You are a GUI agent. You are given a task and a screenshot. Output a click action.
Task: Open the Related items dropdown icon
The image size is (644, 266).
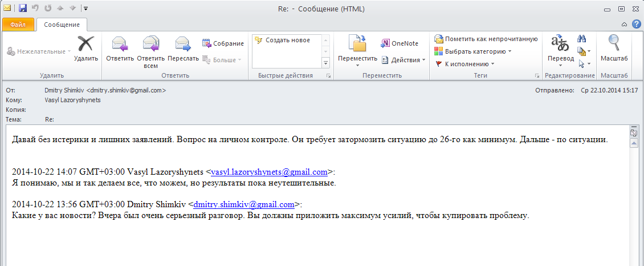point(584,51)
